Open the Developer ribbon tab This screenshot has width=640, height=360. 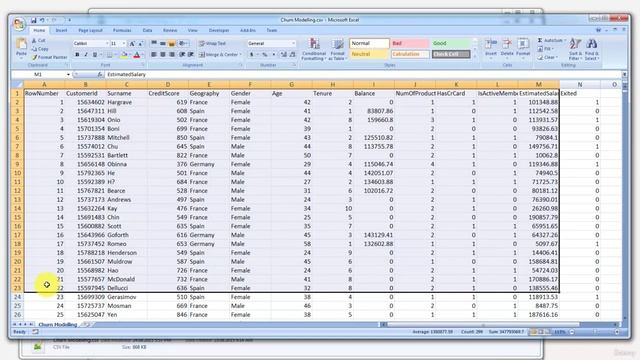[219, 30]
